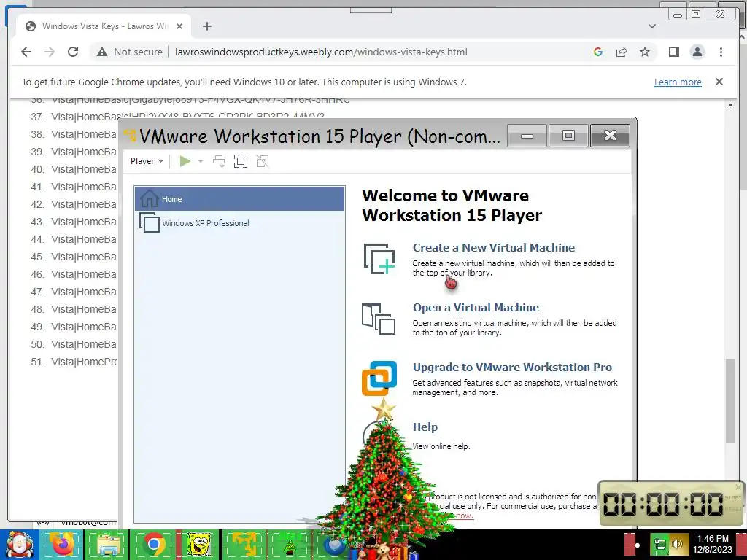The height and width of the screenshot is (560, 747).
Task: Open the Player menu dropdown
Action: [147, 161]
